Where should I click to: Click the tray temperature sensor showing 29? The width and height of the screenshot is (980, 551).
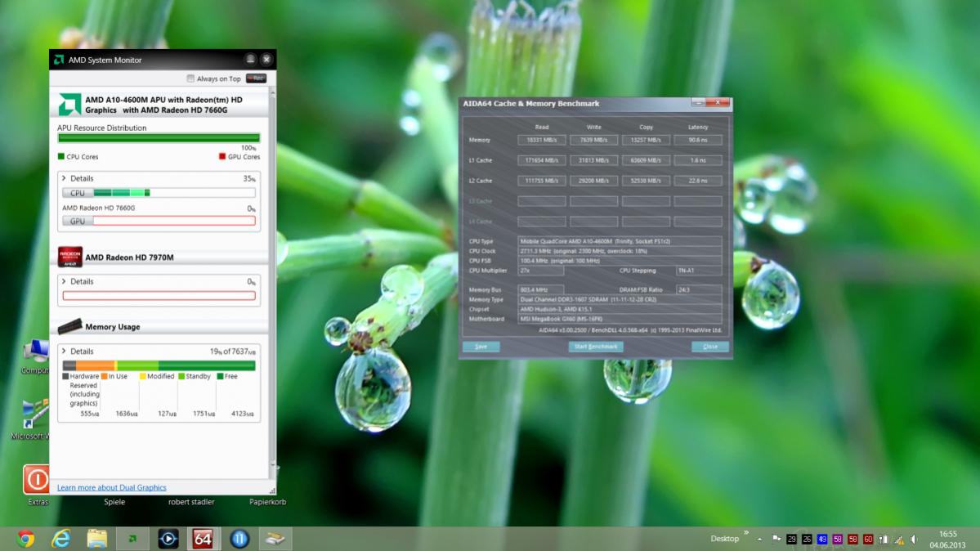(x=791, y=539)
